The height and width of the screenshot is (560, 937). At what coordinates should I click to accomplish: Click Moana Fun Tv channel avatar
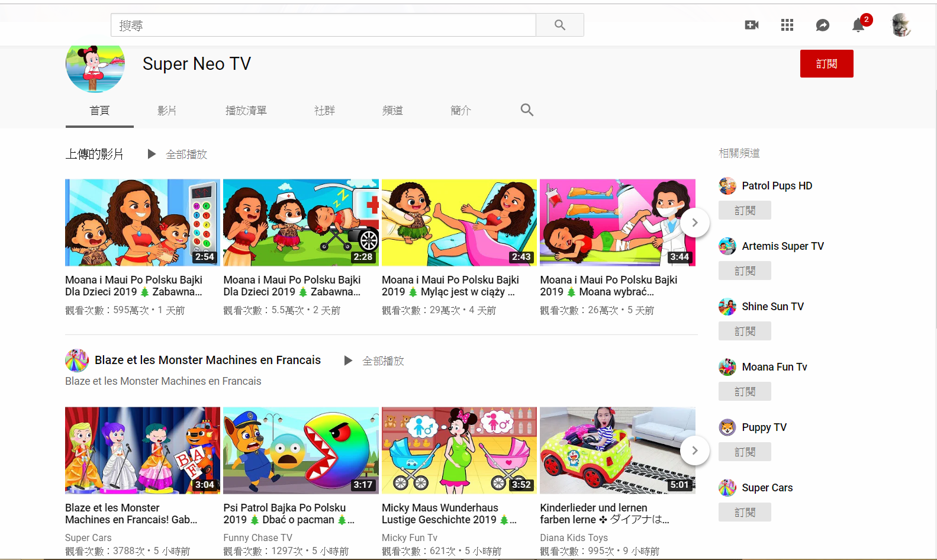pos(727,367)
